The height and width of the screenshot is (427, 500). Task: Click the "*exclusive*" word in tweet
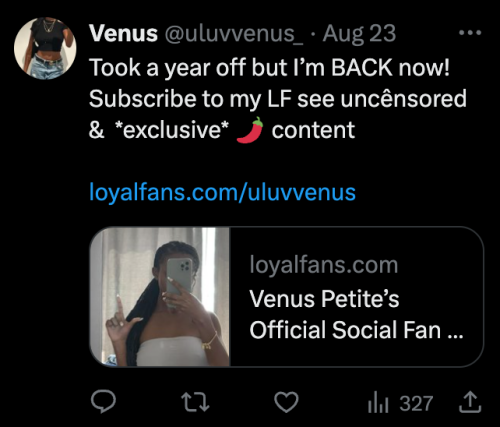[172, 130]
